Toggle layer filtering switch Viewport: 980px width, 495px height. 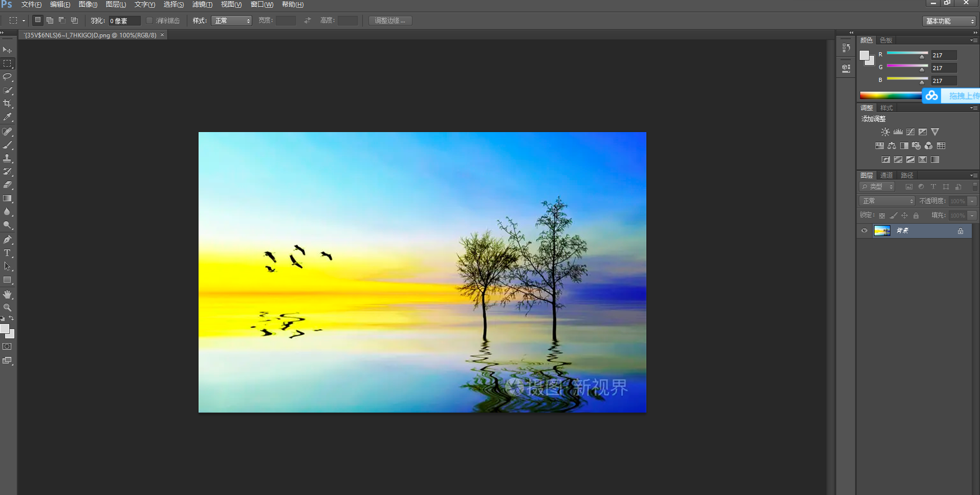[974, 187]
